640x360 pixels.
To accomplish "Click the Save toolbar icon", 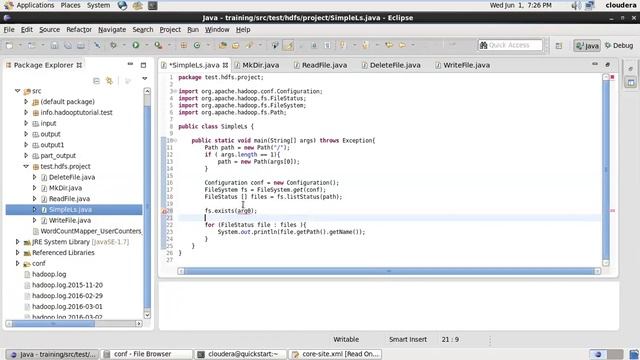I will coord(54,45).
